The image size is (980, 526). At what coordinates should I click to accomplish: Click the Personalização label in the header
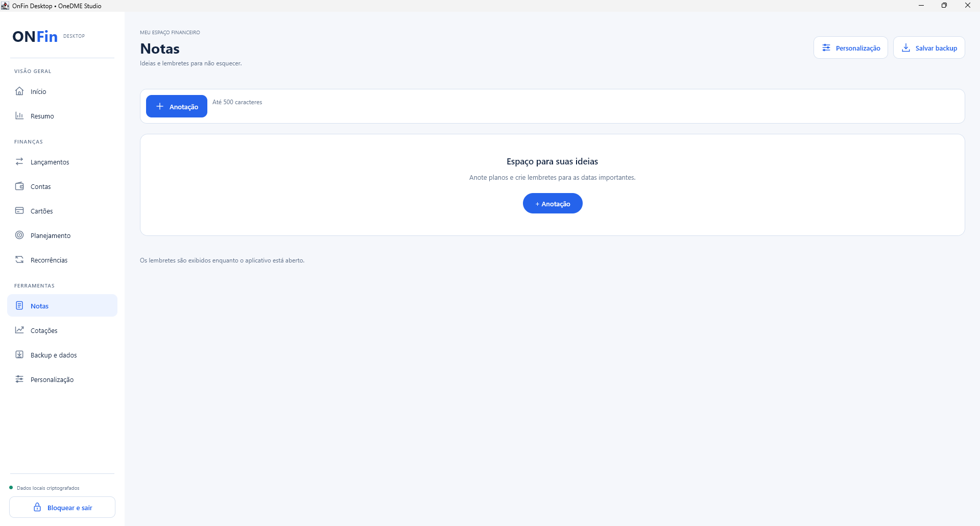tap(858, 48)
